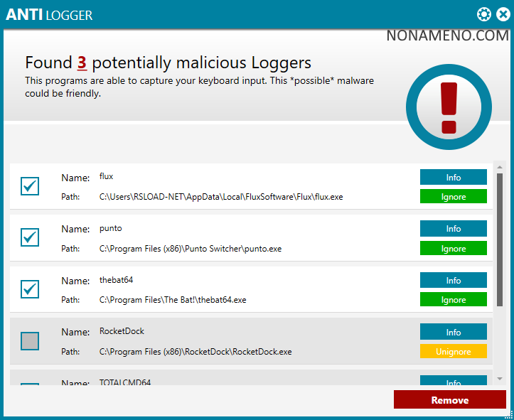Open settings via the gear icon
514x420 pixels.
click(x=484, y=14)
